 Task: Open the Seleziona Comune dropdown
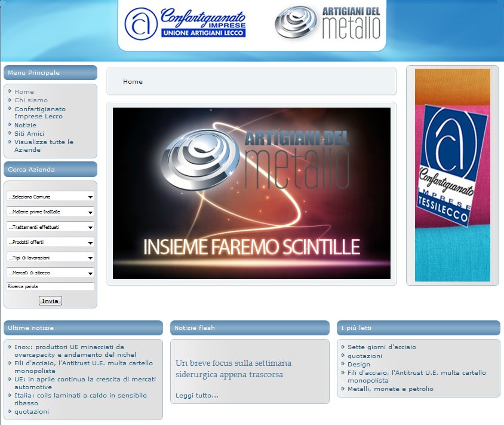click(x=50, y=197)
